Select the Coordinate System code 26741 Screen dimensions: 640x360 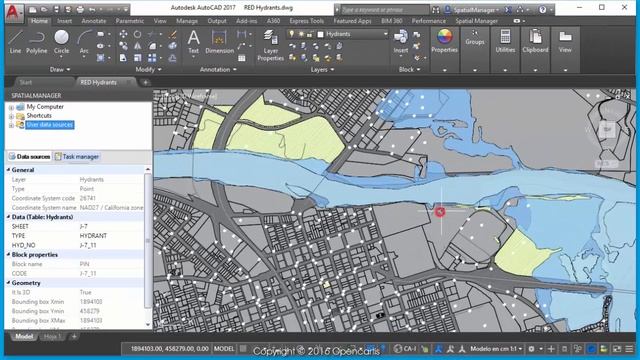tap(88, 198)
